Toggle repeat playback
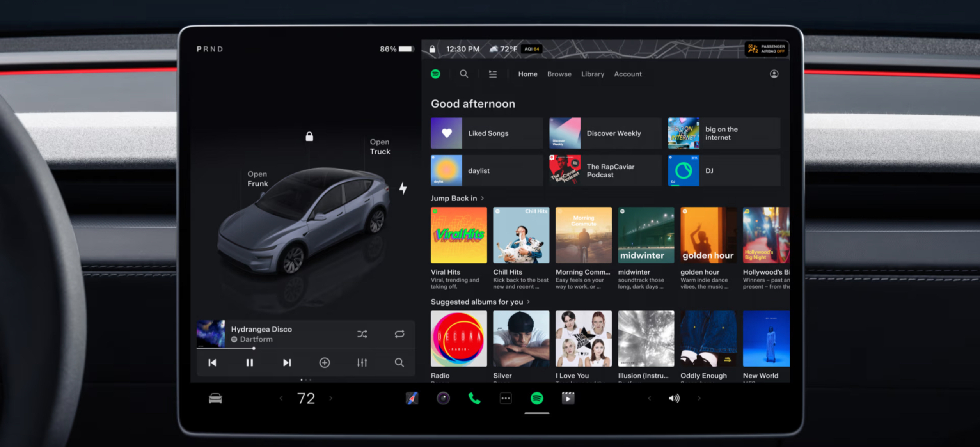This screenshot has width=980, height=447. [x=399, y=334]
